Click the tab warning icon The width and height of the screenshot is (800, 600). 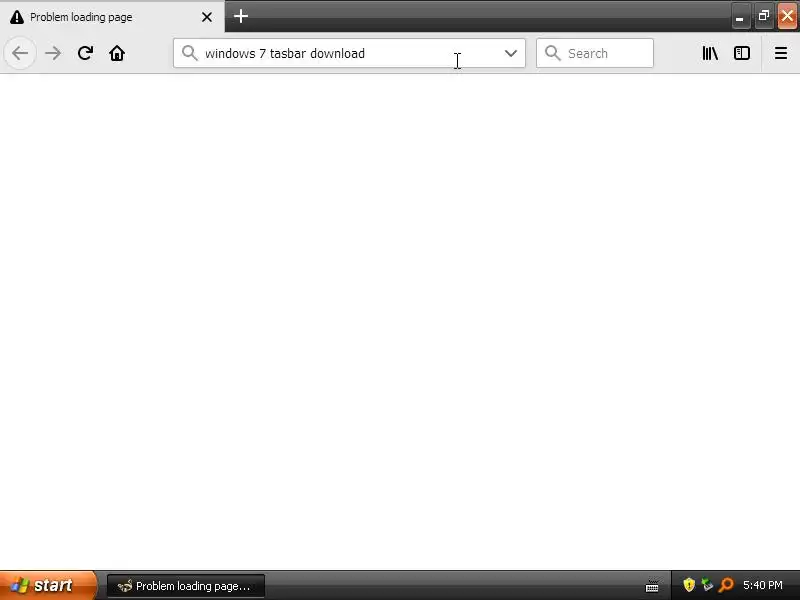coord(17,17)
